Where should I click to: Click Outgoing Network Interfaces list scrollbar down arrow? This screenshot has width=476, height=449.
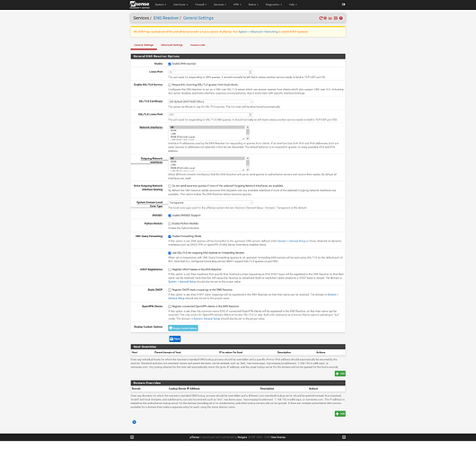point(248,170)
